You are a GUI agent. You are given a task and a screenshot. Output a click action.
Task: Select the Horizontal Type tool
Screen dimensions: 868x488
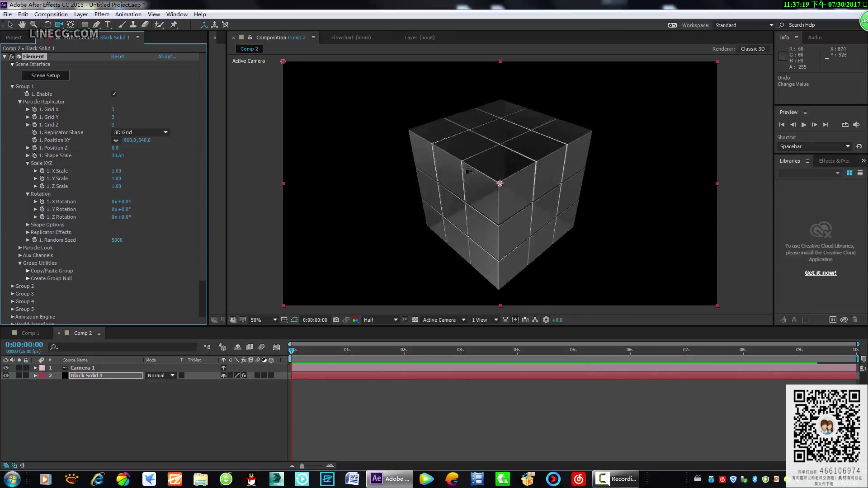(108, 25)
